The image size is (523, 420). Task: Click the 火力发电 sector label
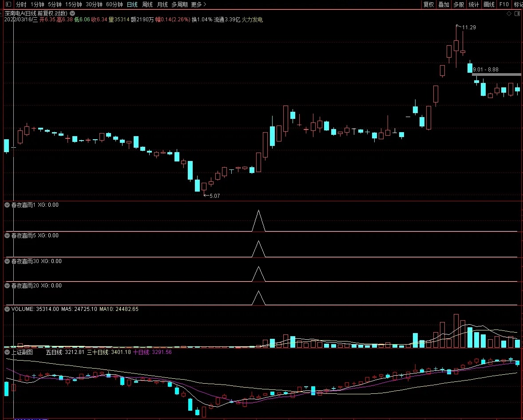(252, 20)
